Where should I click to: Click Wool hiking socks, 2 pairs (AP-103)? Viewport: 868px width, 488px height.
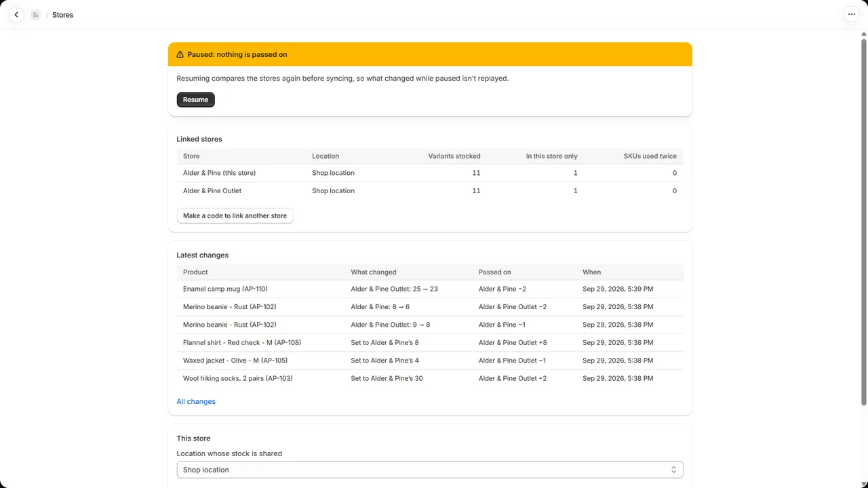pyautogui.click(x=238, y=378)
